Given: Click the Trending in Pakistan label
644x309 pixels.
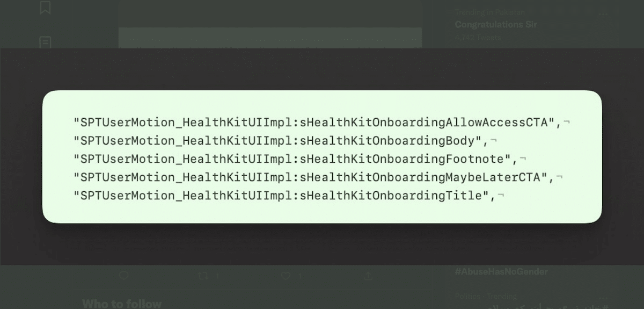Looking at the screenshot, I should click(489, 12).
